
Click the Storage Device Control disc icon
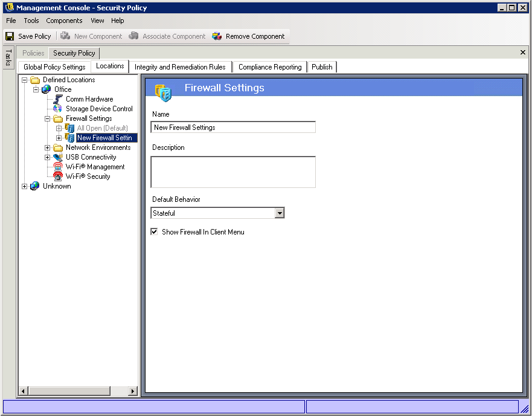(58, 109)
